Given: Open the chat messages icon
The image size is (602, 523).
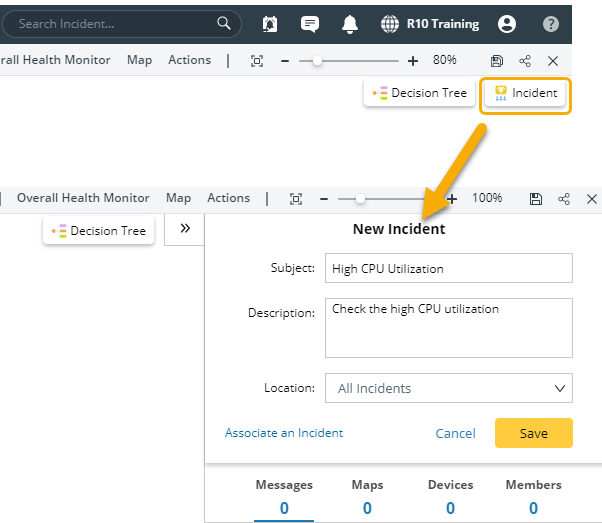Looking at the screenshot, I should pos(310,24).
